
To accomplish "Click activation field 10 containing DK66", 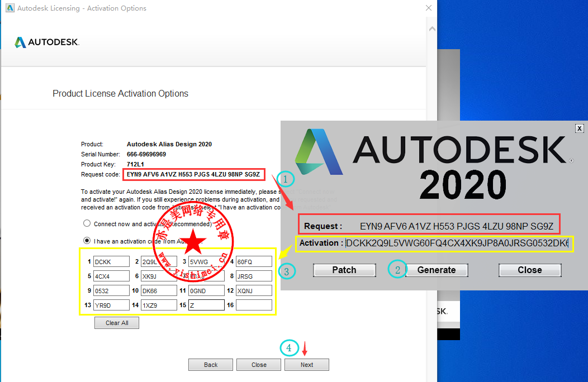I will (x=159, y=290).
